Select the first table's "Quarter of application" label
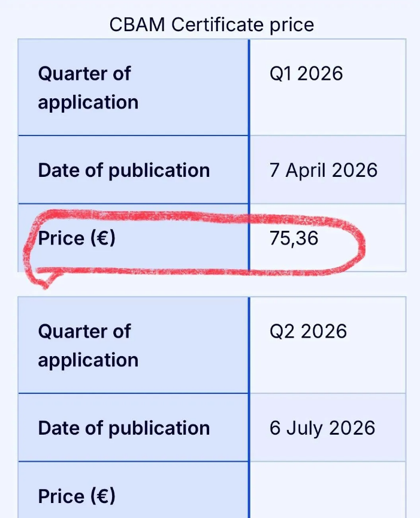Viewport: 420px width, 518px height. point(88,88)
